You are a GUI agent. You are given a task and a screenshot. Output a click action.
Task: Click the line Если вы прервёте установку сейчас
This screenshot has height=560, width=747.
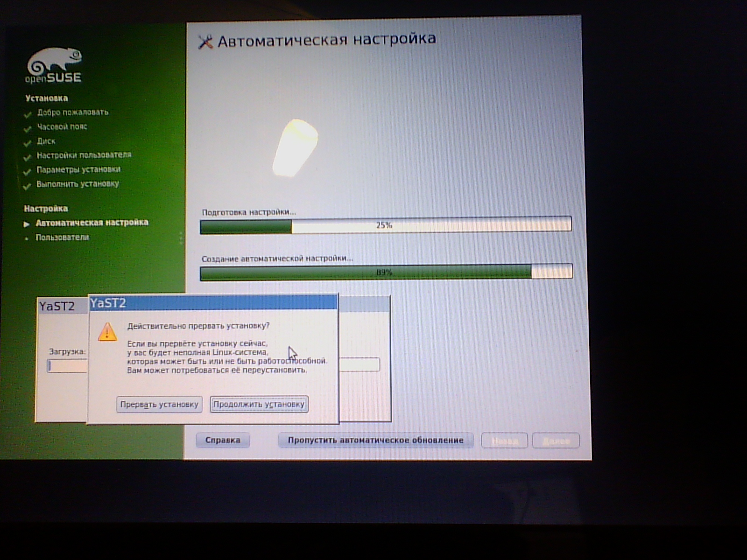click(197, 344)
